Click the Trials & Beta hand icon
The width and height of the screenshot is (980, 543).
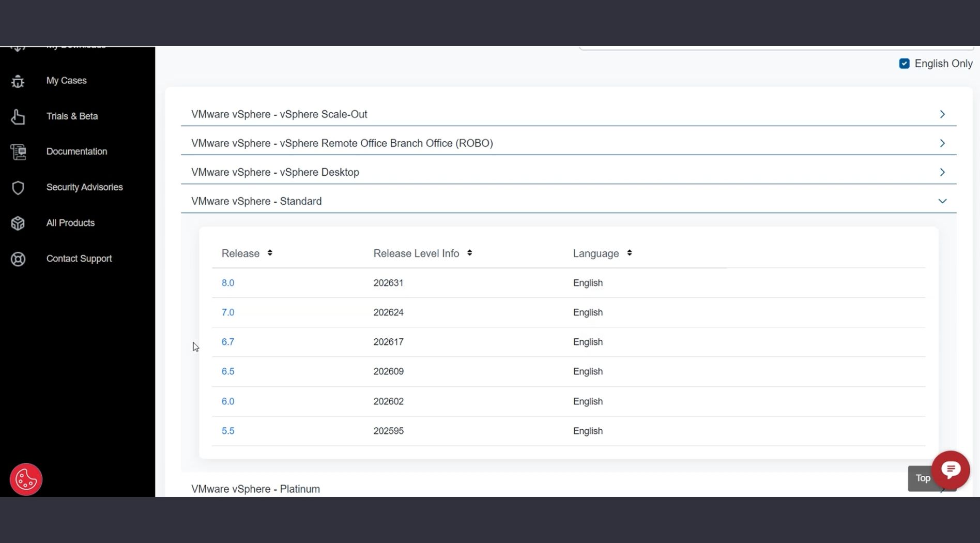tap(18, 117)
